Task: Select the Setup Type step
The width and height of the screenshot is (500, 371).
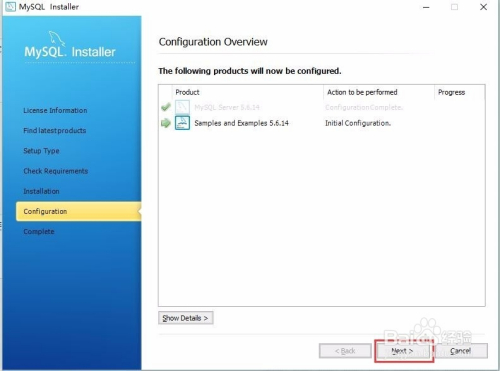Action: pyautogui.click(x=41, y=151)
